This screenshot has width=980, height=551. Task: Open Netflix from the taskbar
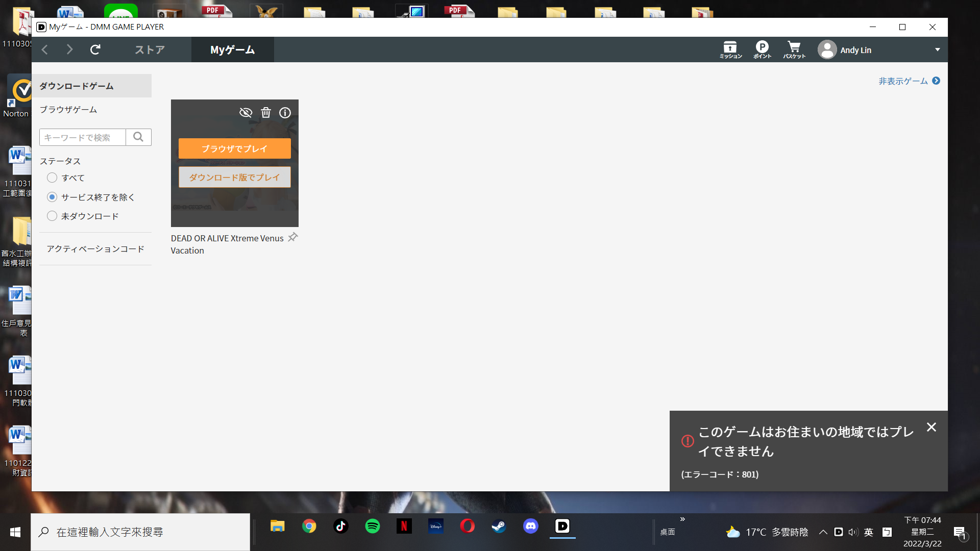[404, 526]
